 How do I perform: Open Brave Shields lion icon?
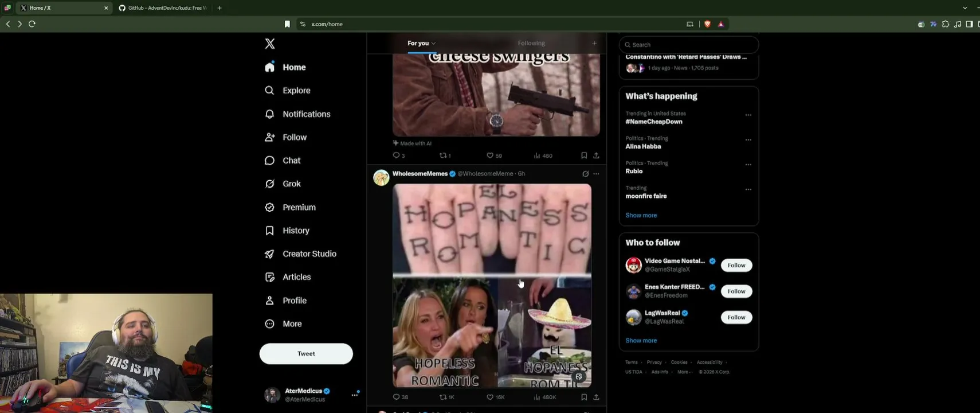[707, 24]
